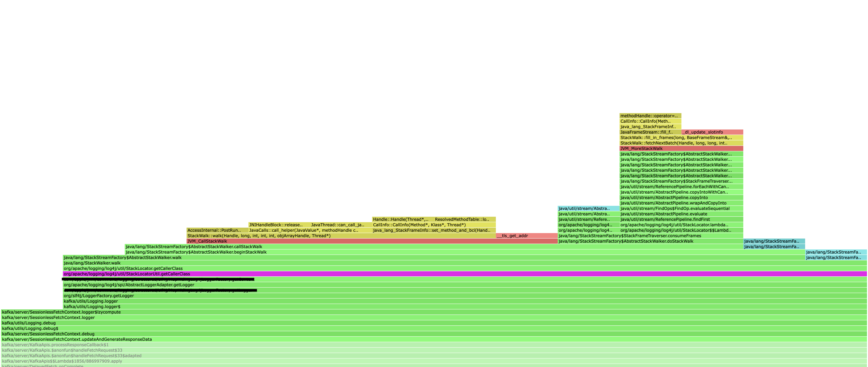The image size is (868, 367).
Task: Select the magenta StackLocatorUtil.getCallerClass frame
Action: pos(465,274)
